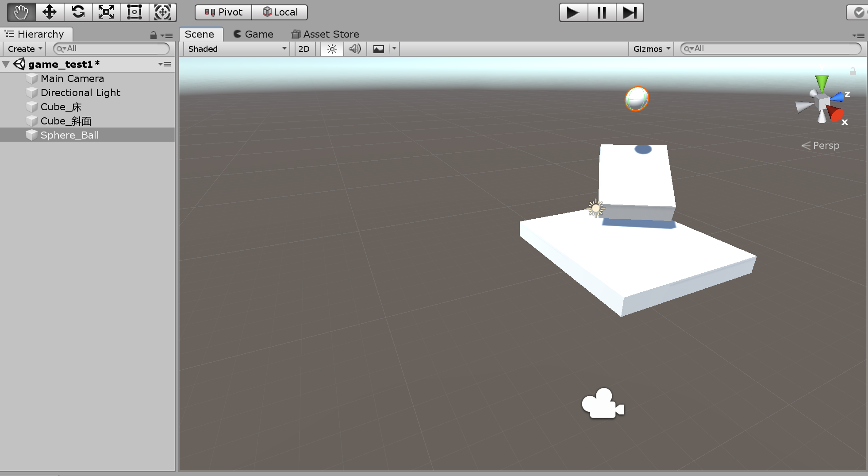This screenshot has width=868, height=476.
Task: Click the Step frame button
Action: pyautogui.click(x=630, y=12)
